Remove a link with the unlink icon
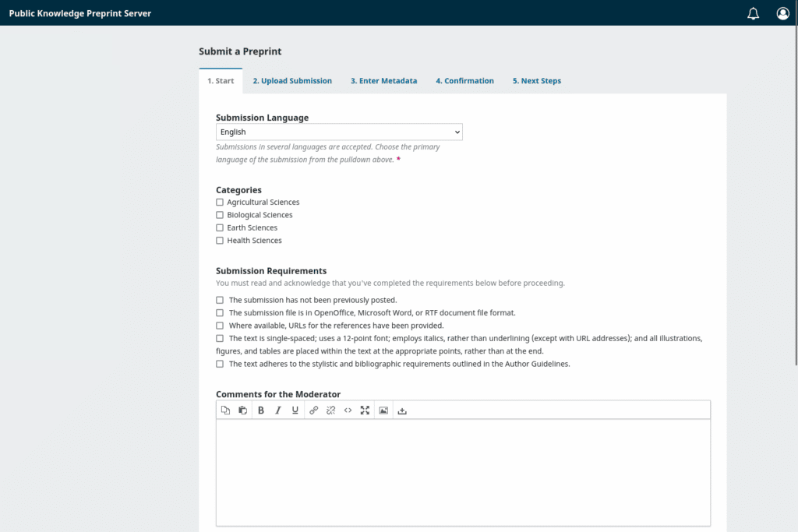 (330, 410)
